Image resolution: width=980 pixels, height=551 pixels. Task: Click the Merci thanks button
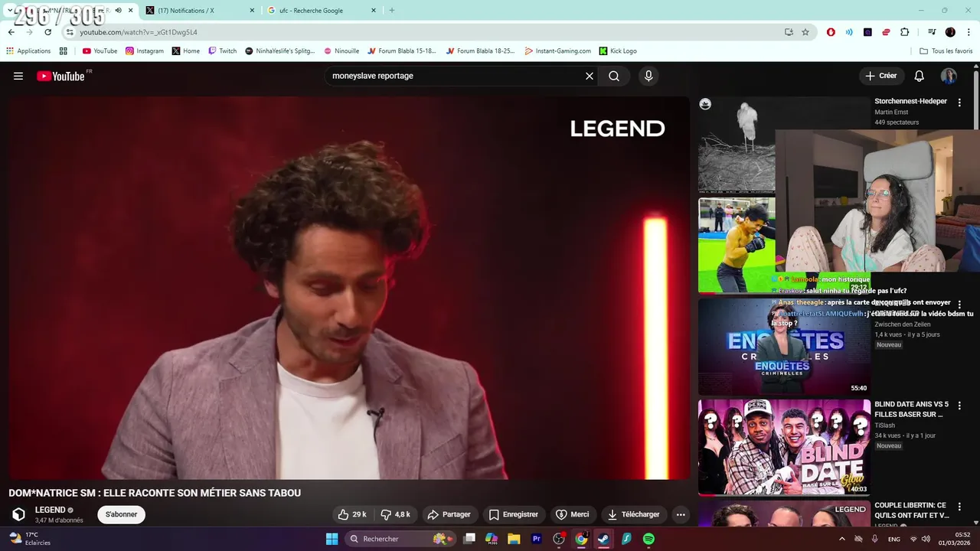(x=572, y=514)
